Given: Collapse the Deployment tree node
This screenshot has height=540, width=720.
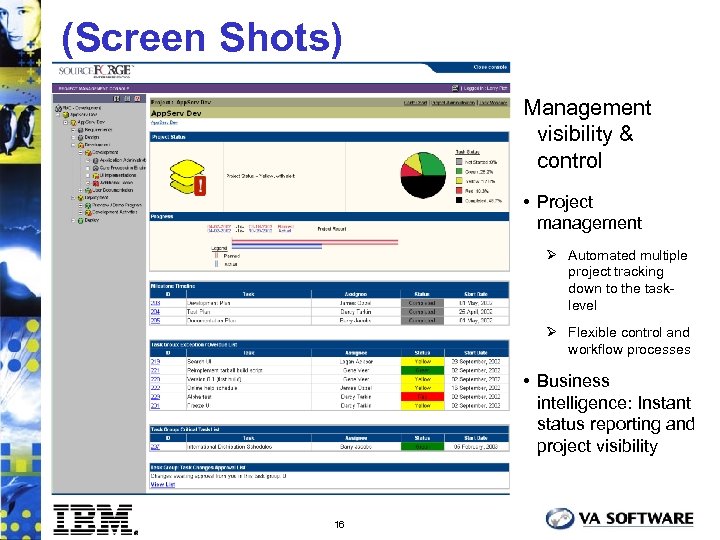Looking at the screenshot, I should (x=73, y=198).
